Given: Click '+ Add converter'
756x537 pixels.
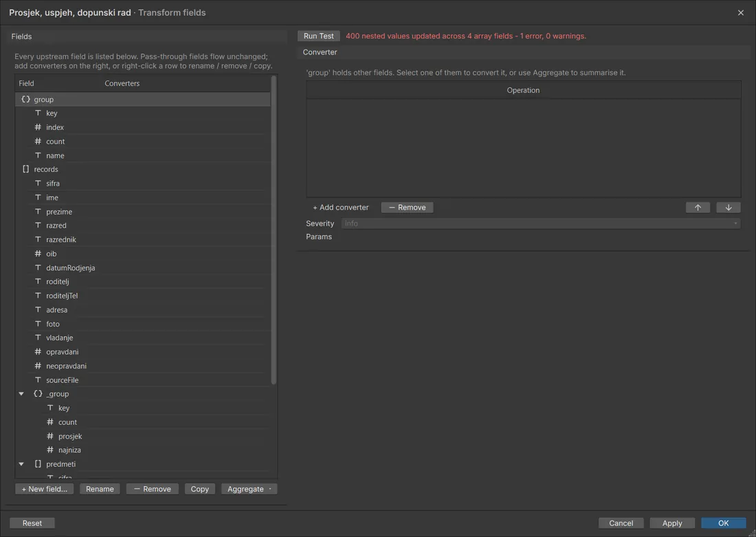Looking at the screenshot, I should [x=340, y=208].
